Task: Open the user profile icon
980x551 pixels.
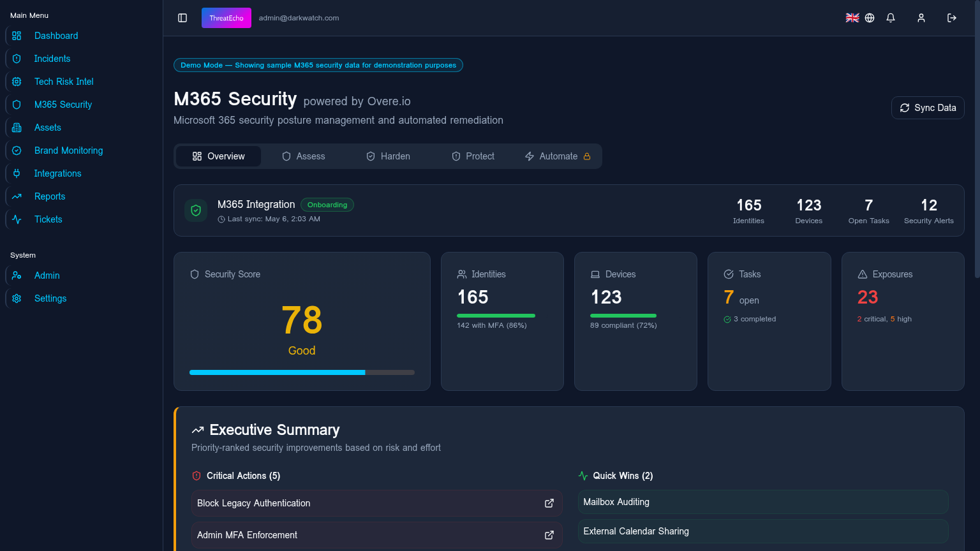Action: [921, 18]
